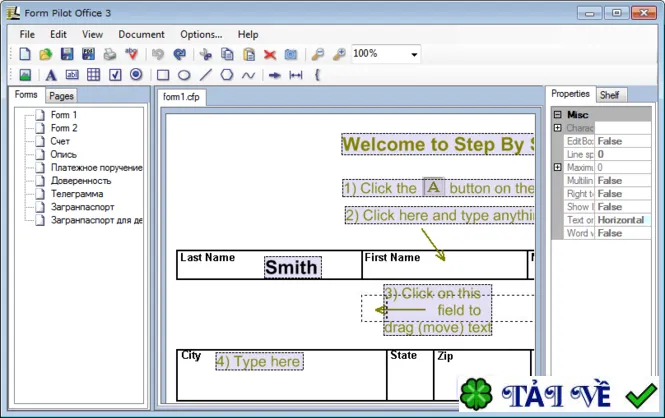Screen dimensions: 665x418
Task: Select the Опись form
Action: [x=64, y=154]
